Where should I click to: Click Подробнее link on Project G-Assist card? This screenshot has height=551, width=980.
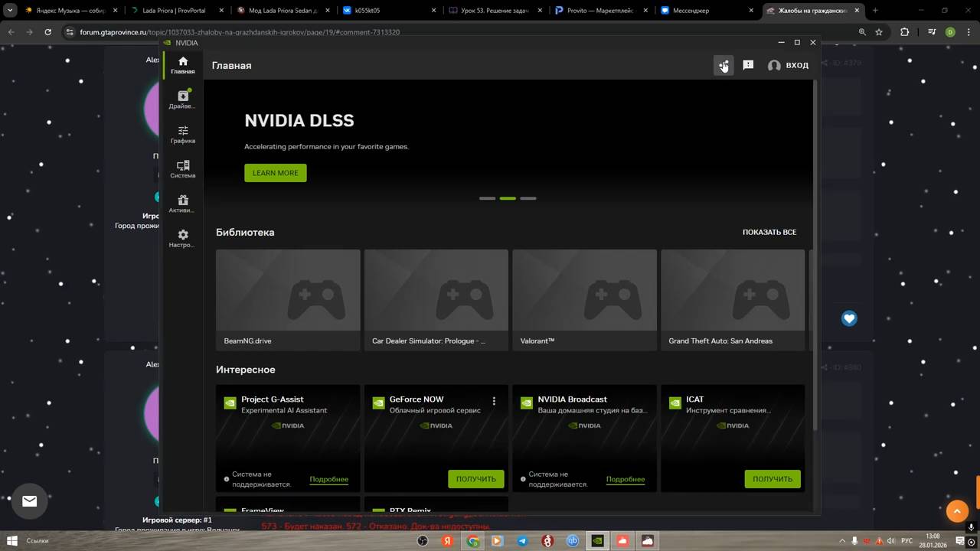(329, 479)
